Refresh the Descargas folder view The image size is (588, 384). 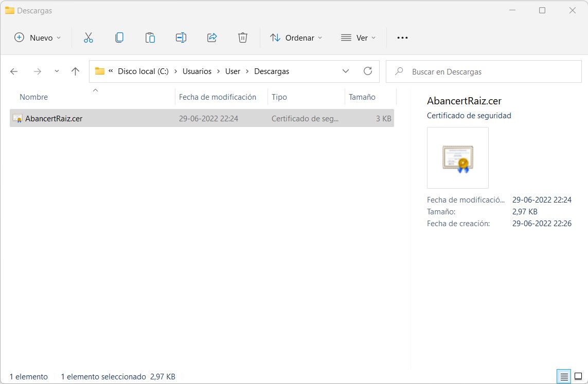(367, 71)
